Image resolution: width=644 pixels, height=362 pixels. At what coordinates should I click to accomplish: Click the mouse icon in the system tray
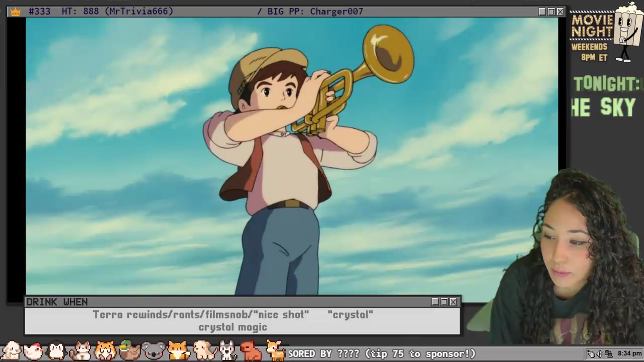(x=592, y=354)
